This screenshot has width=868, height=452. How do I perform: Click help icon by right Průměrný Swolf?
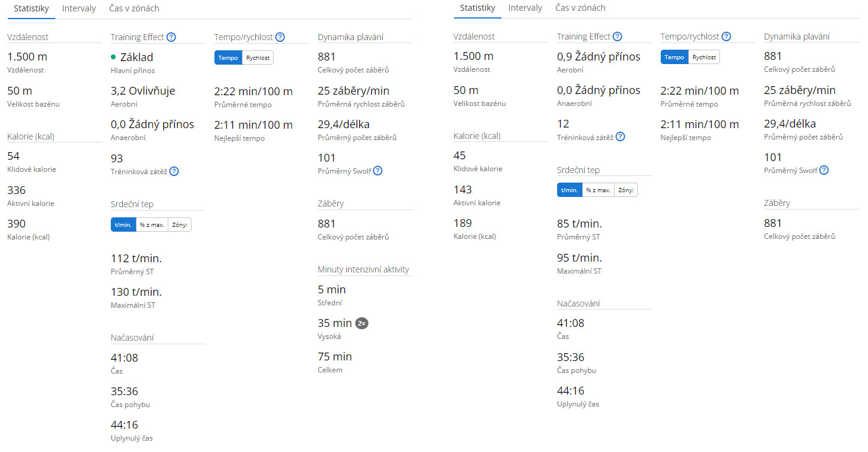tap(824, 170)
